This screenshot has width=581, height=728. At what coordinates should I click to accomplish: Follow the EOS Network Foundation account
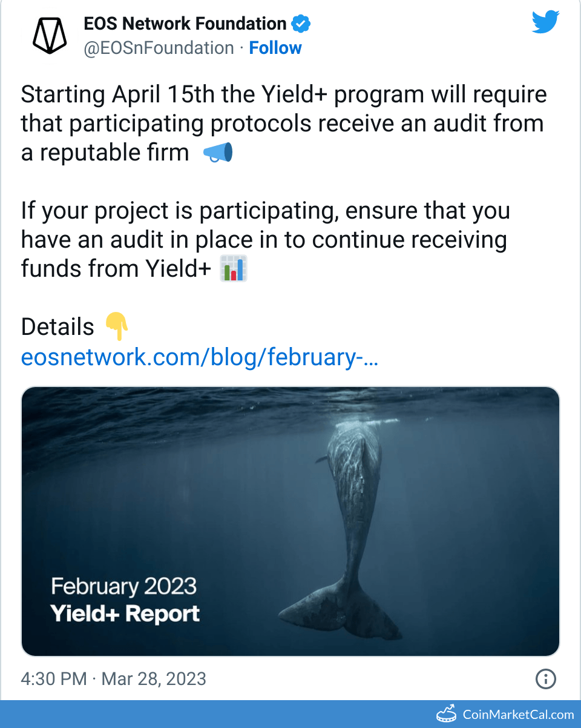[x=275, y=48]
